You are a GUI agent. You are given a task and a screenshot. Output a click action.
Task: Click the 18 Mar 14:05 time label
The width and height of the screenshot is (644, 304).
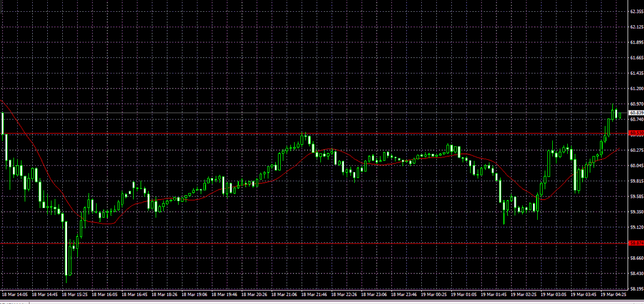(14, 294)
